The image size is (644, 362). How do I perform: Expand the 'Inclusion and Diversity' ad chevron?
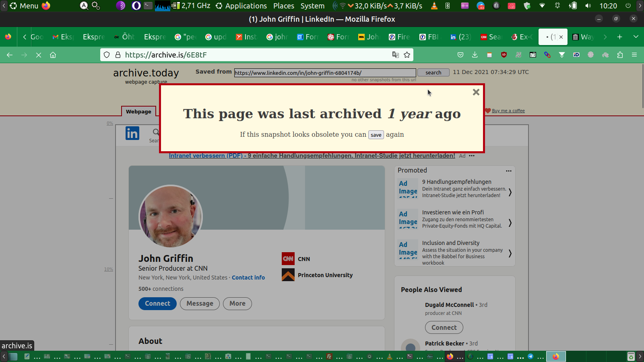pos(510,253)
